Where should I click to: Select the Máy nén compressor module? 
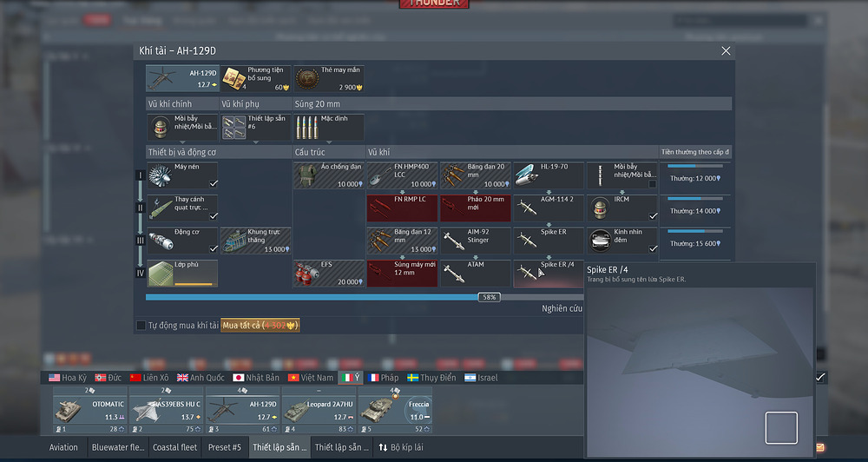coord(182,175)
